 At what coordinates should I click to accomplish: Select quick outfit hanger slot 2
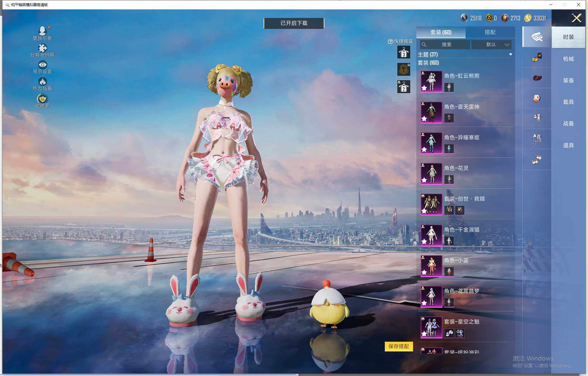point(404,87)
